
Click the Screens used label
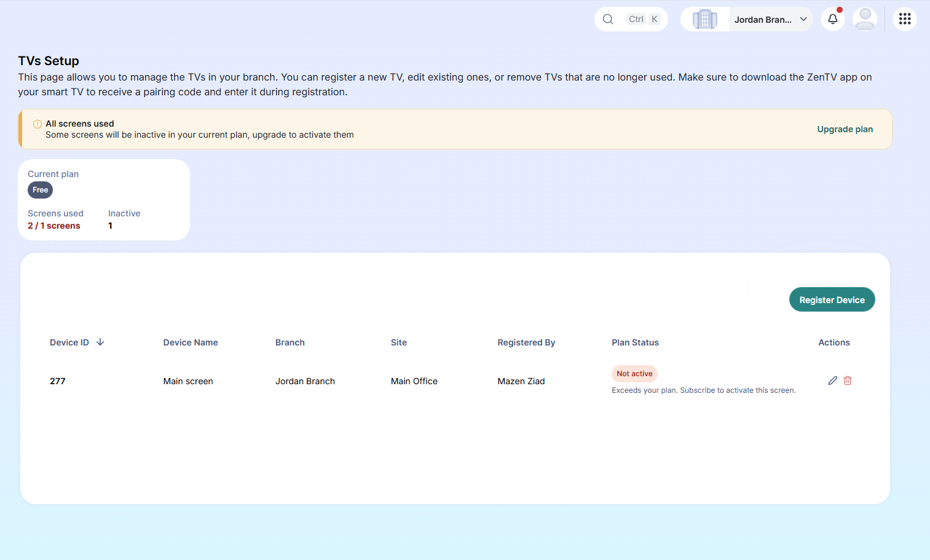click(x=55, y=213)
